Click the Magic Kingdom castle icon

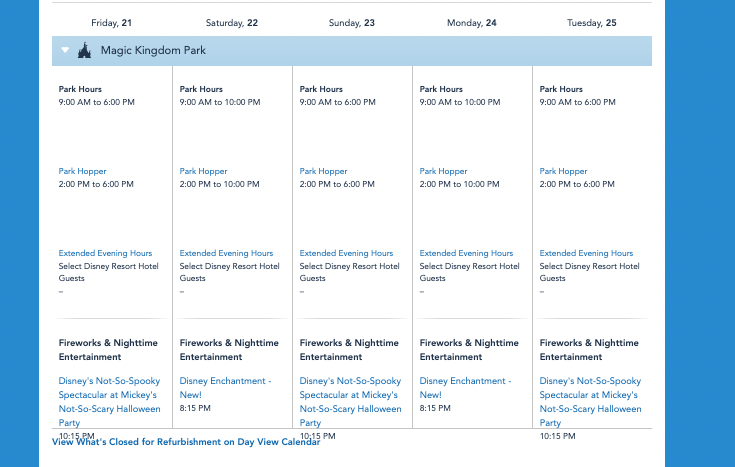[x=84, y=50]
